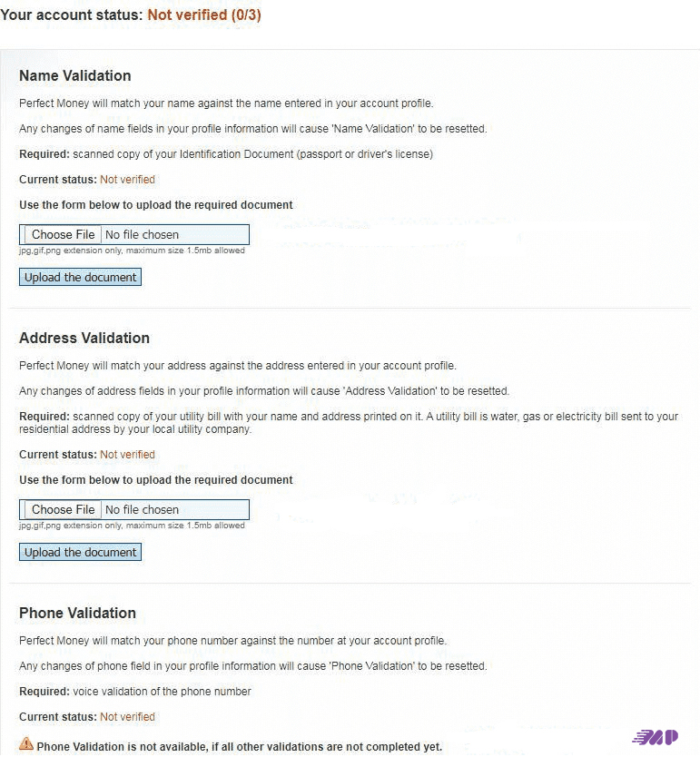This screenshot has height=757, width=700.
Task: Click the warning triangle icon near Phone Validation
Action: click(x=25, y=742)
